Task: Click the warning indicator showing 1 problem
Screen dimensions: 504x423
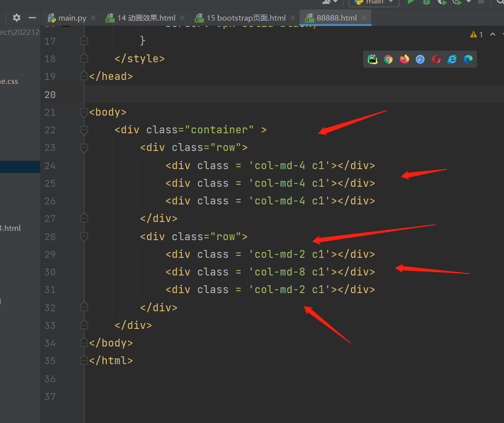Action: (x=477, y=34)
